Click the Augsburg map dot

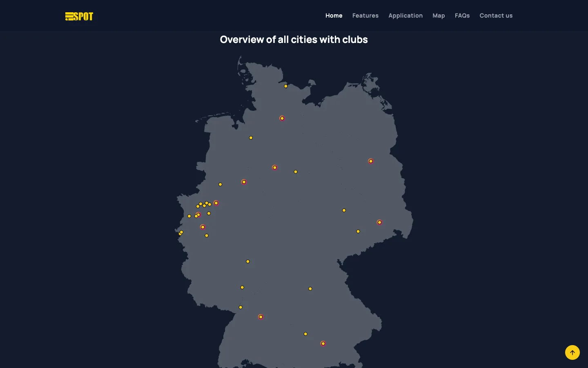tap(305, 334)
